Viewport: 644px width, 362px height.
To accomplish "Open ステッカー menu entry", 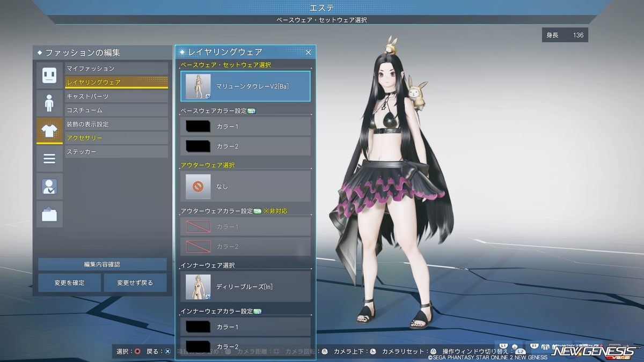I will (116, 152).
